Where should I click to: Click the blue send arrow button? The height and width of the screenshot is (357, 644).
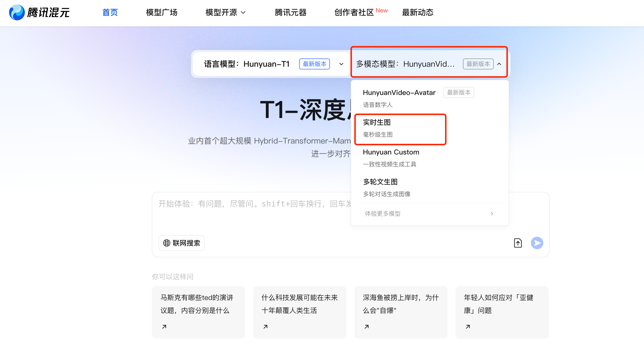point(537,243)
